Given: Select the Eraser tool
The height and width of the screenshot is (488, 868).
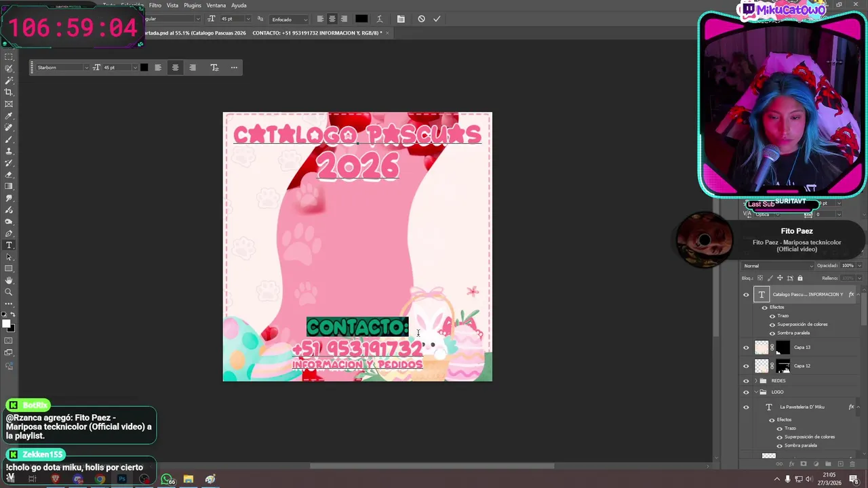Looking at the screenshot, I should click(9, 175).
